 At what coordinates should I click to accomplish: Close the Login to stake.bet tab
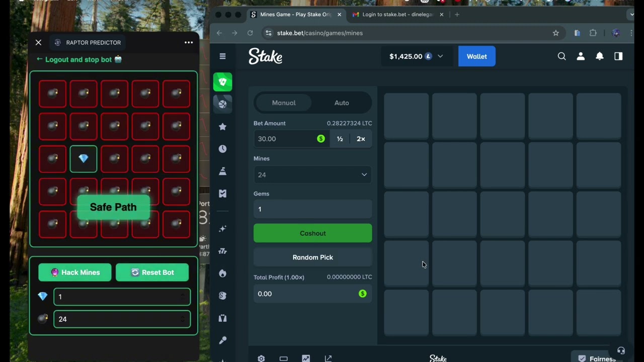click(x=442, y=15)
